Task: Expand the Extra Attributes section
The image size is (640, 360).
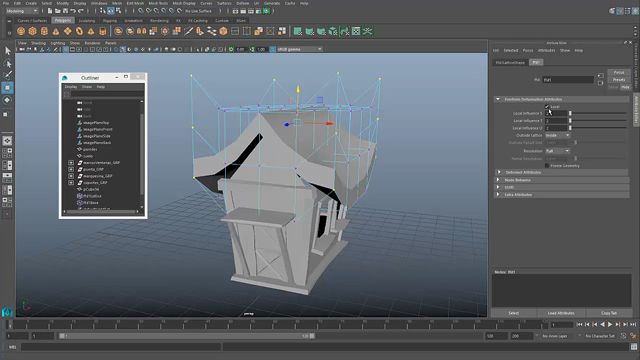Action: click(x=498, y=195)
